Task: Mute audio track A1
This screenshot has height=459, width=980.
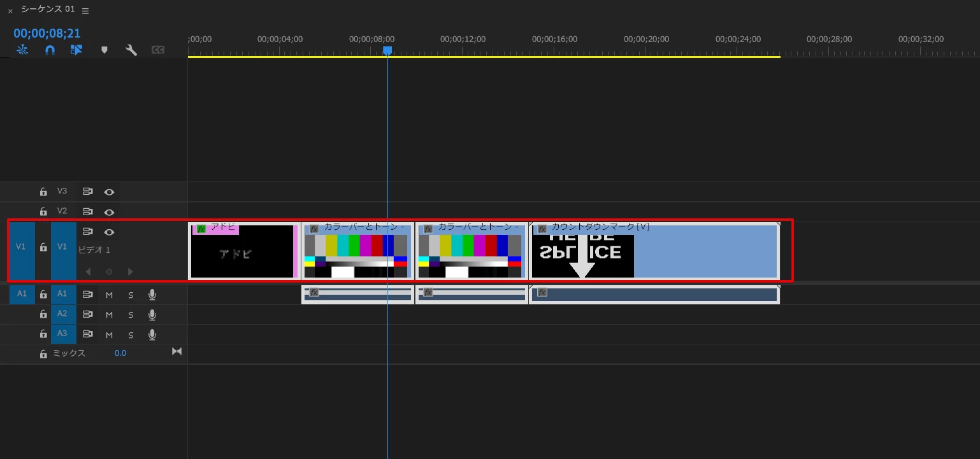Action: pos(109,295)
